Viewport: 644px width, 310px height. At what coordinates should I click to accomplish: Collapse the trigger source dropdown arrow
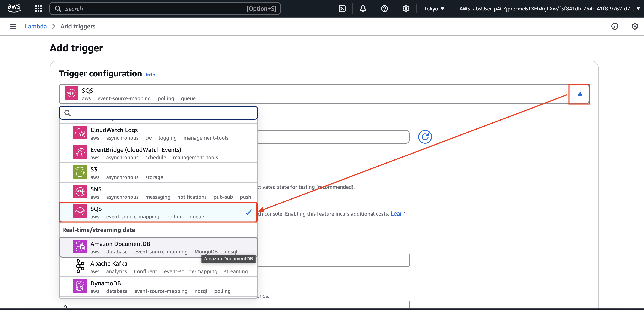580,94
